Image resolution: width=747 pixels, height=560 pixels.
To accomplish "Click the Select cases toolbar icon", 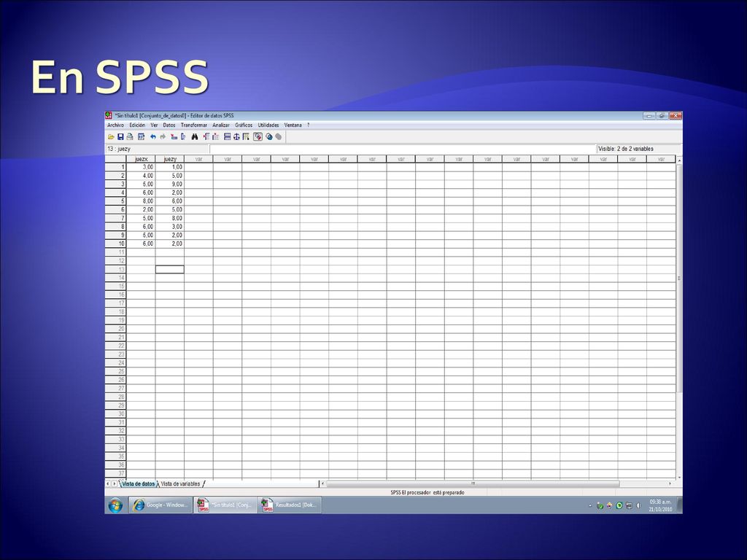I will (x=246, y=136).
